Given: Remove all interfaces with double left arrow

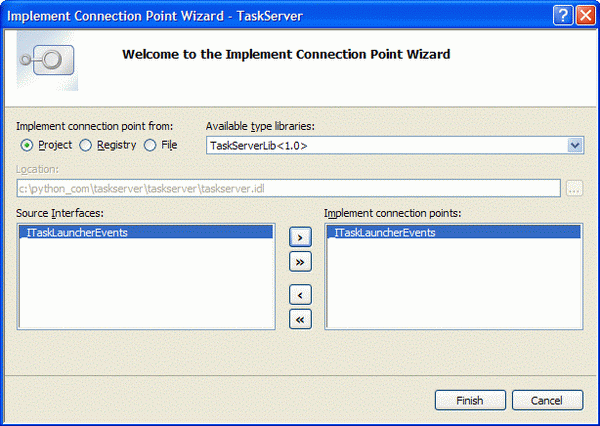Looking at the screenshot, I should click(300, 320).
